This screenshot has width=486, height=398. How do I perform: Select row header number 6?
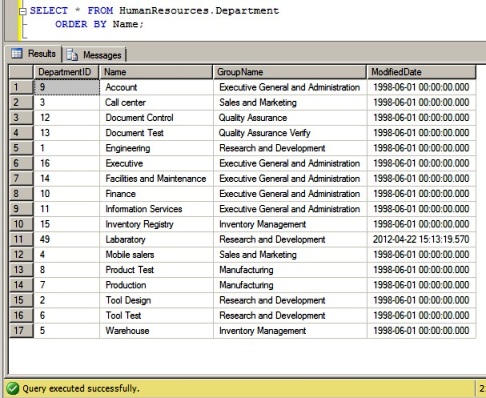(x=21, y=163)
